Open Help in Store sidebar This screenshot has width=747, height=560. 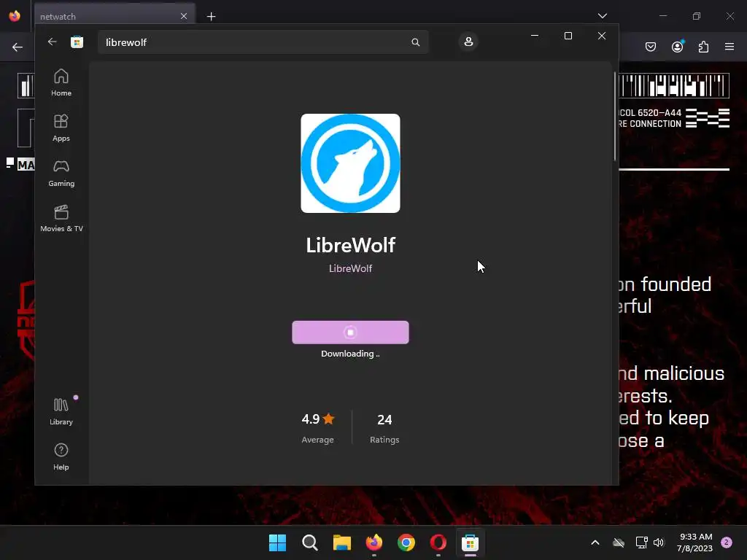[x=61, y=456]
